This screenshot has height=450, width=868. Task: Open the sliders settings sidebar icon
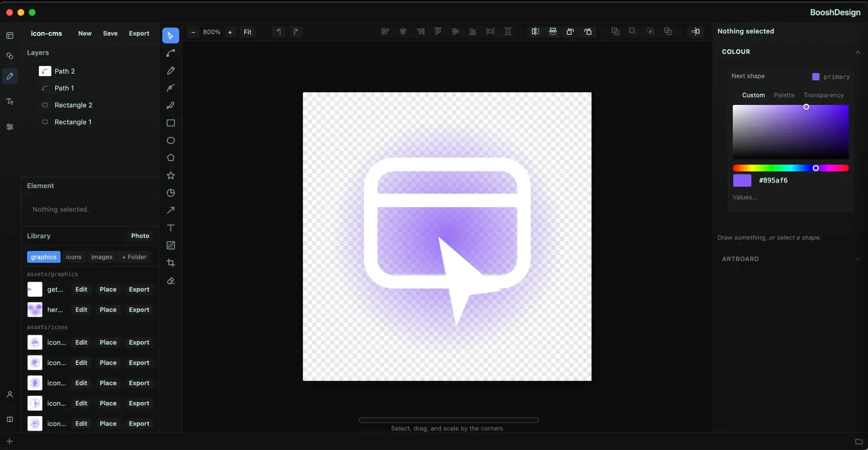click(10, 127)
